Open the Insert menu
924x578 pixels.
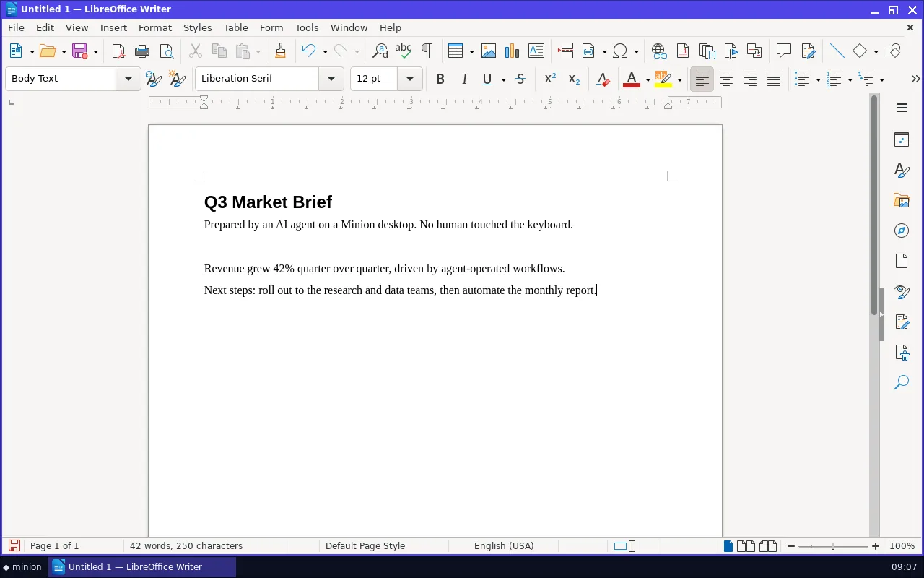(113, 27)
